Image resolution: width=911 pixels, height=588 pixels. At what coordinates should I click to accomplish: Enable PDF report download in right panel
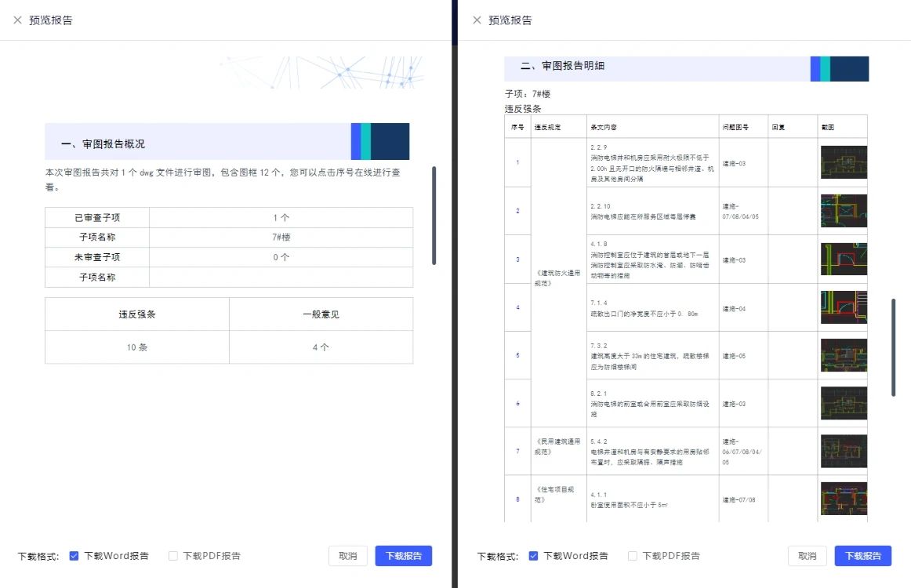coord(633,556)
